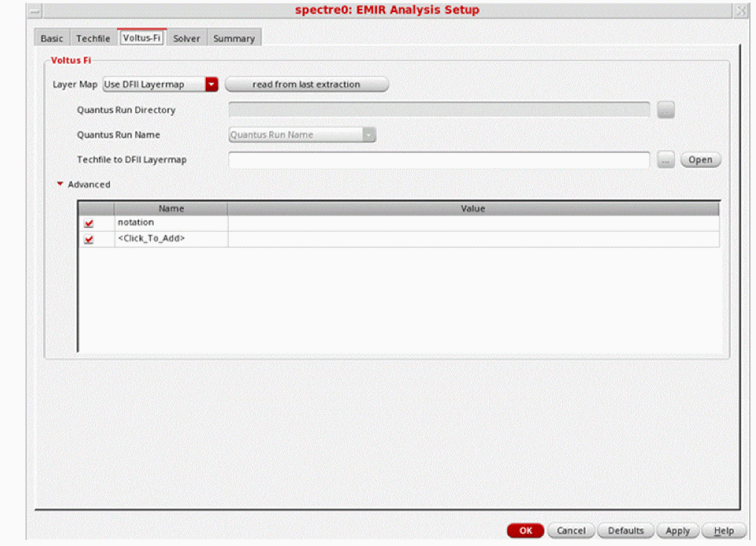Click the Techfile to DFII Layermap field
This screenshot has width=756, height=546.
click(439, 160)
